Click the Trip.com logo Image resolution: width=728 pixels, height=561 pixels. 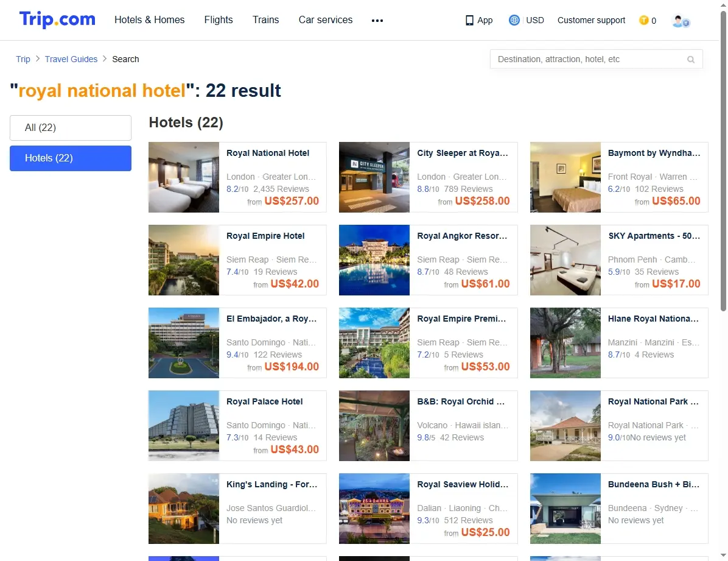coord(57,19)
